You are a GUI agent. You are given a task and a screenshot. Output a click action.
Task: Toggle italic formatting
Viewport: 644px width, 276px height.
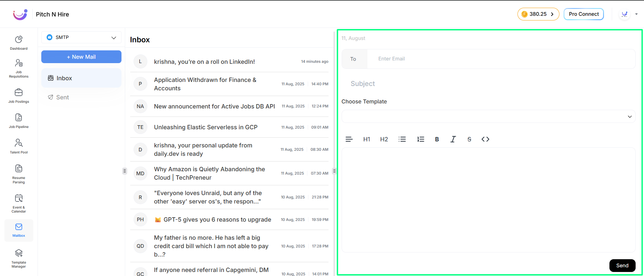453,139
